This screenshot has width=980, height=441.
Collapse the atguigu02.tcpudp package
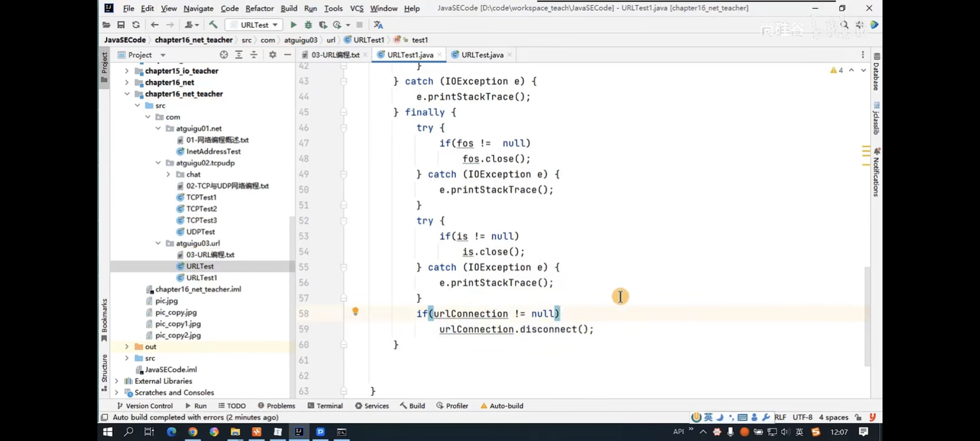(158, 163)
